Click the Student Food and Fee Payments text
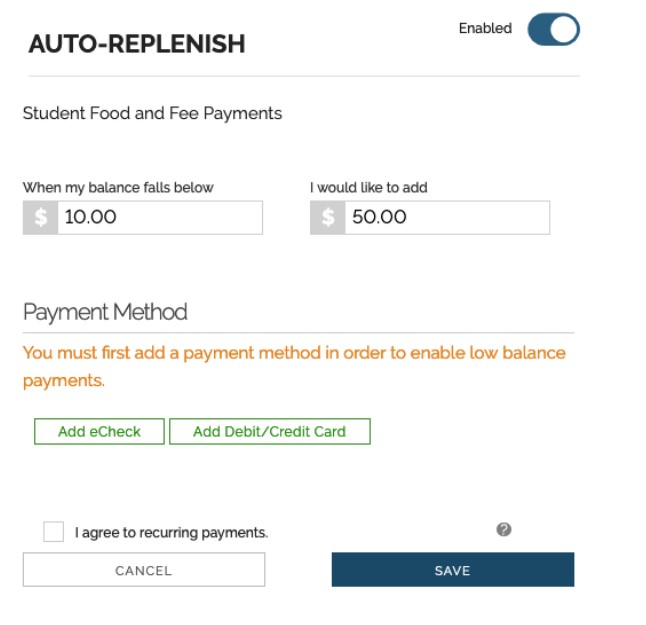 tap(152, 114)
